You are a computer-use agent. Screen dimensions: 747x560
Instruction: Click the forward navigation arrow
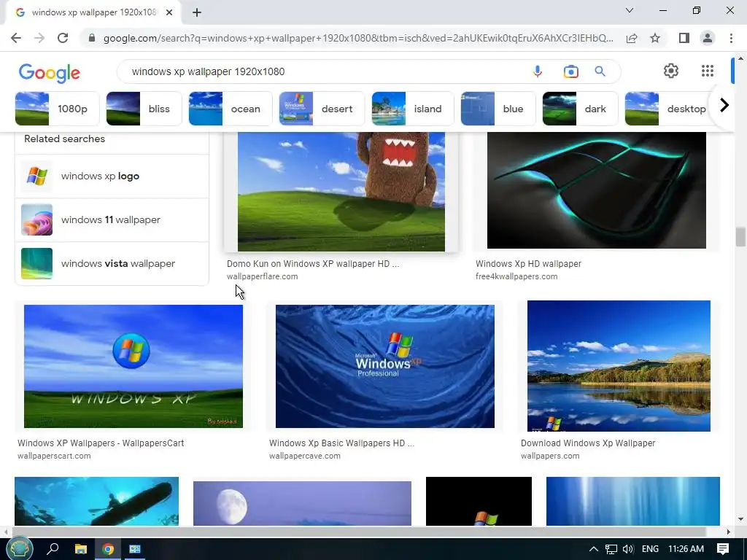pos(39,38)
